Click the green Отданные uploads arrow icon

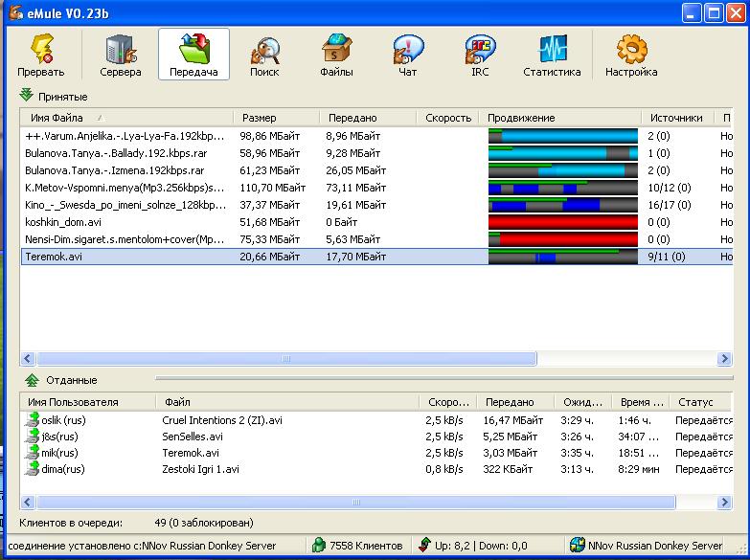click(x=32, y=380)
